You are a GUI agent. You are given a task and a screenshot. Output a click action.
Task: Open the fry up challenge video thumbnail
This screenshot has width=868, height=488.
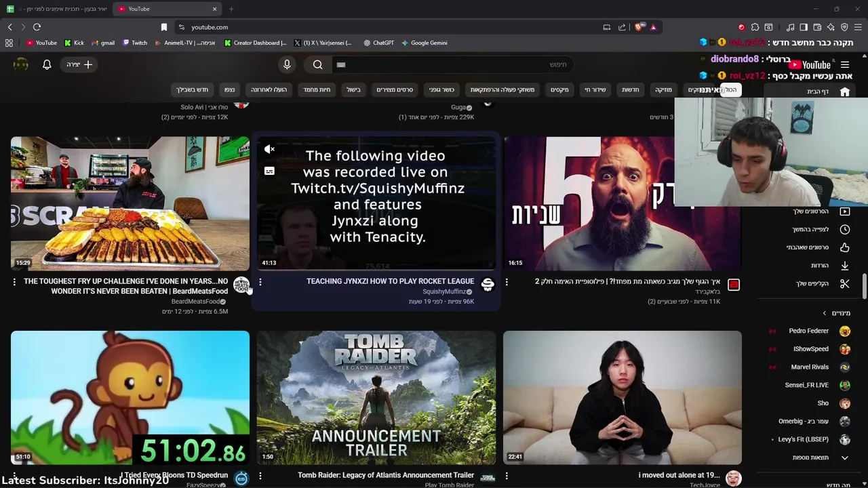[130, 203]
